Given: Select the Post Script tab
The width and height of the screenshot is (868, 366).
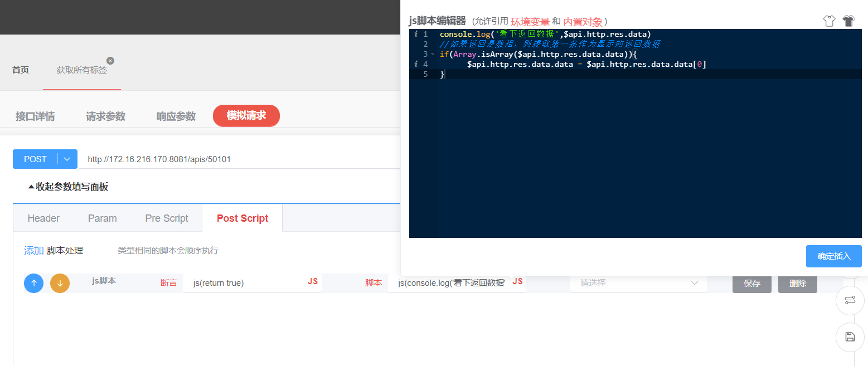Looking at the screenshot, I should (x=243, y=218).
